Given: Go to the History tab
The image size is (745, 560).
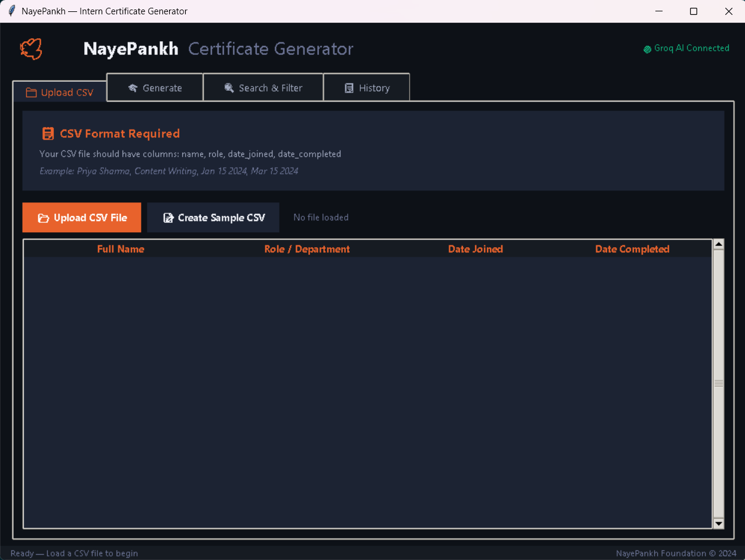Looking at the screenshot, I should 366,87.
